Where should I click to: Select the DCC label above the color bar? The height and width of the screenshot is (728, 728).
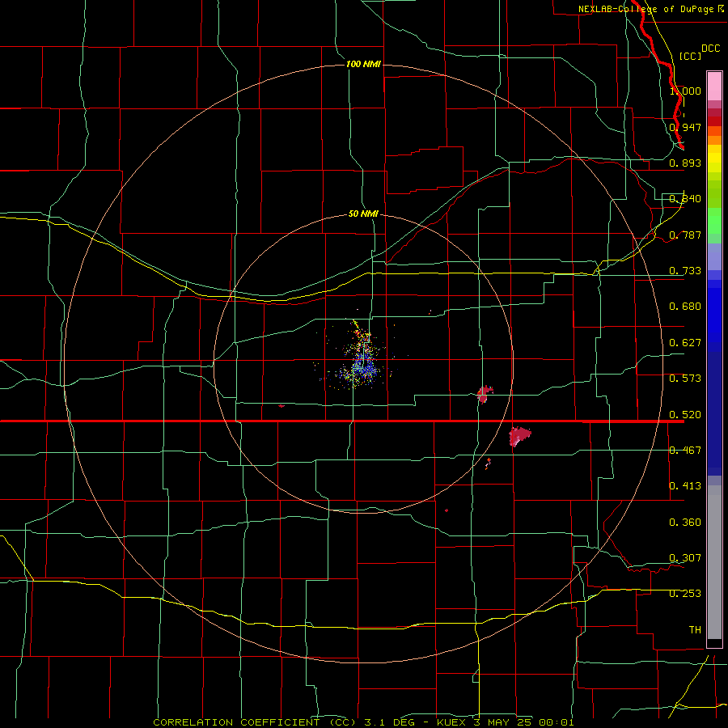coord(710,49)
